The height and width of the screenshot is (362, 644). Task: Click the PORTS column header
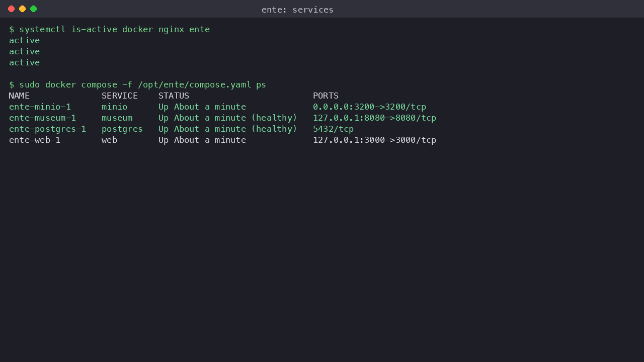point(326,96)
